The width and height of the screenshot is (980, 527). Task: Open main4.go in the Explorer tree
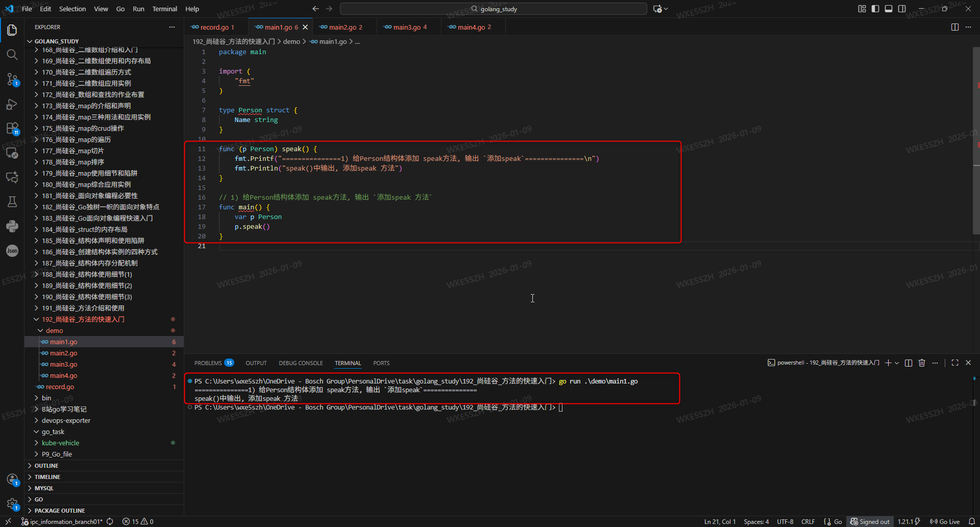(64, 375)
